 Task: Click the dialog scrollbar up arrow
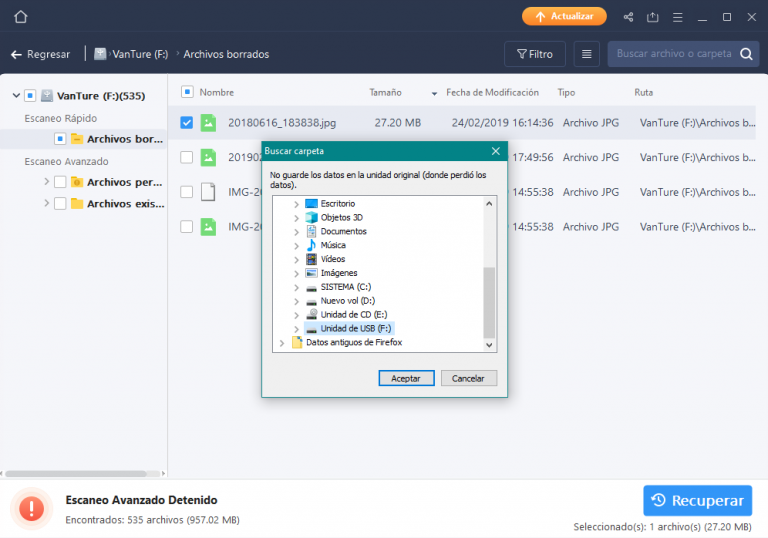pyautogui.click(x=489, y=203)
